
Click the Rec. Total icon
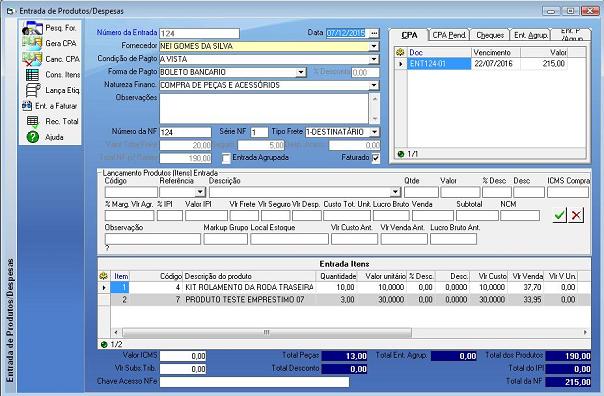coord(33,121)
